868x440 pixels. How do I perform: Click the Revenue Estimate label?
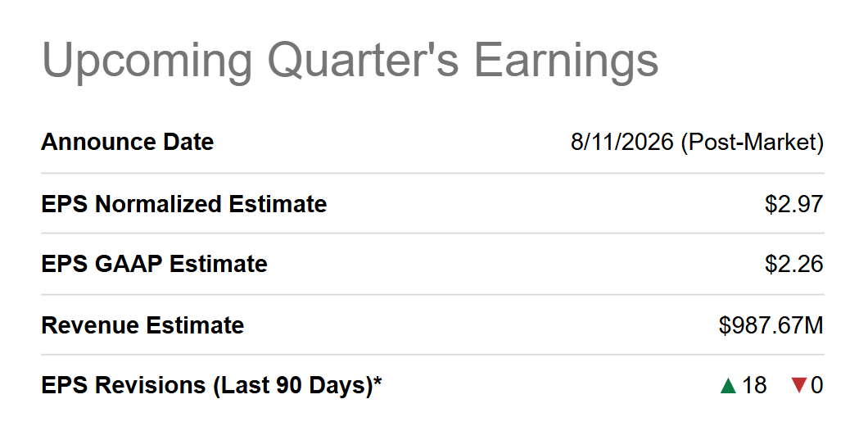click(142, 324)
